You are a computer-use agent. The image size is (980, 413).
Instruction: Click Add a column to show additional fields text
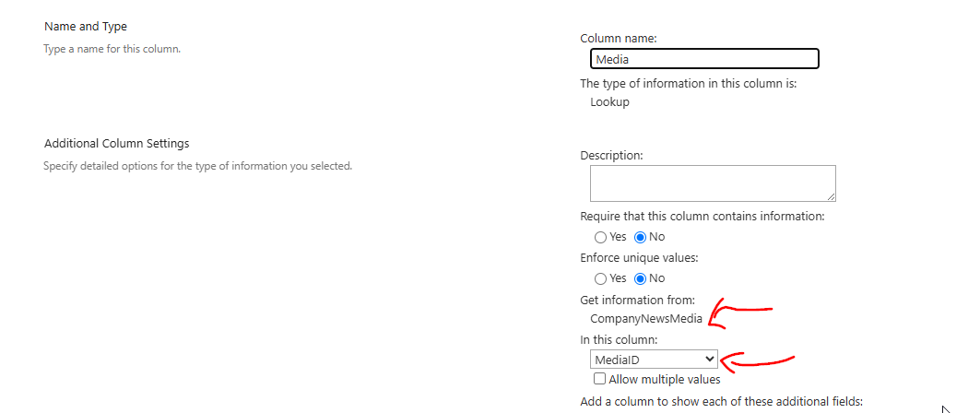721,401
